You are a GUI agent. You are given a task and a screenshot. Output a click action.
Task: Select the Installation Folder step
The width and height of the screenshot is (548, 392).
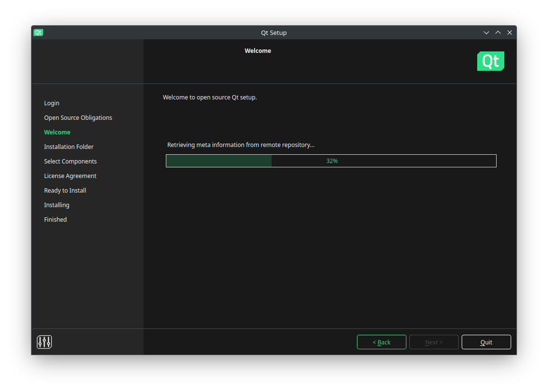click(69, 147)
